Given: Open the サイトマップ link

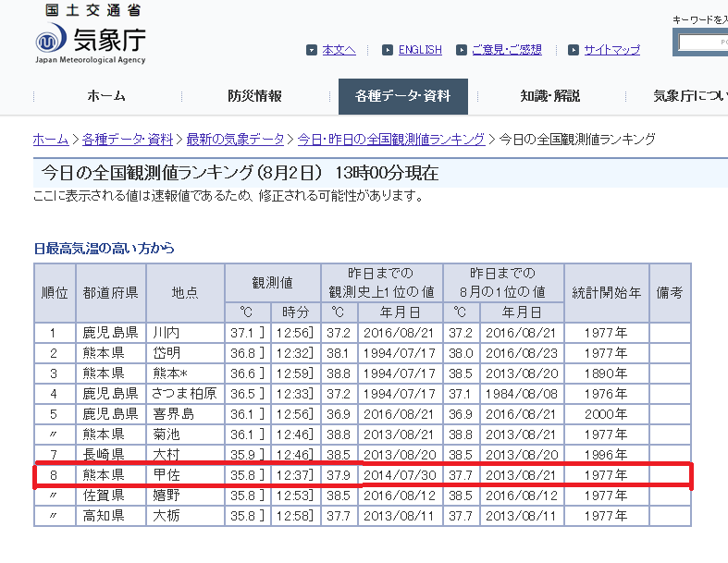Looking at the screenshot, I should pos(611,50).
